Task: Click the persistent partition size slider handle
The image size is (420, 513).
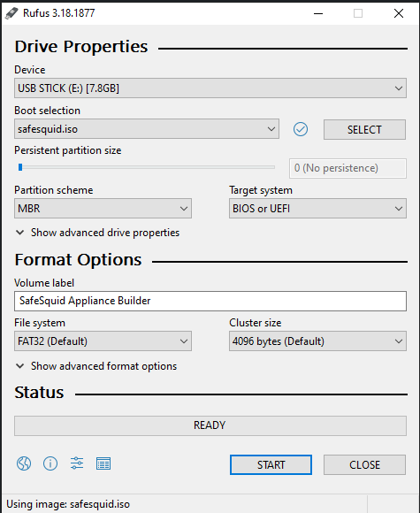Action: pyautogui.click(x=20, y=167)
